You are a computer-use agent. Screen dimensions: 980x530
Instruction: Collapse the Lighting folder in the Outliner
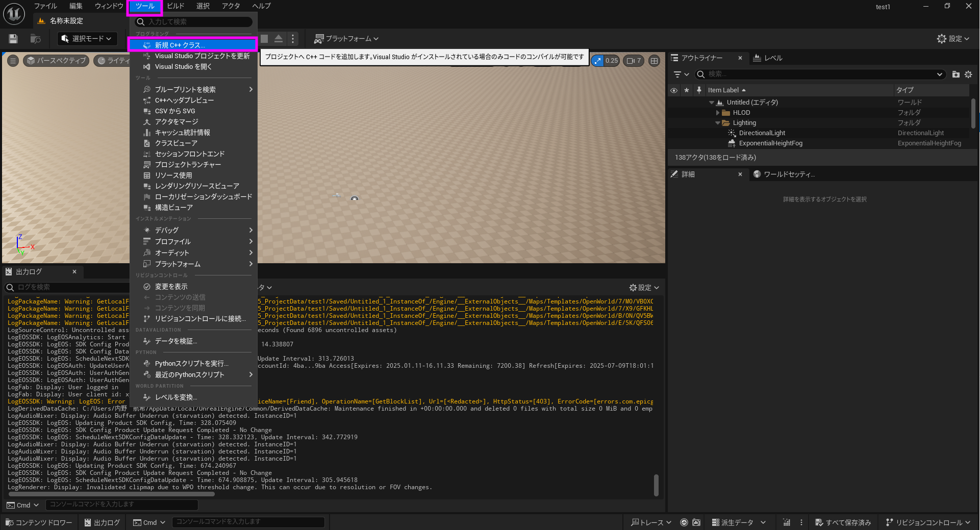coord(718,122)
